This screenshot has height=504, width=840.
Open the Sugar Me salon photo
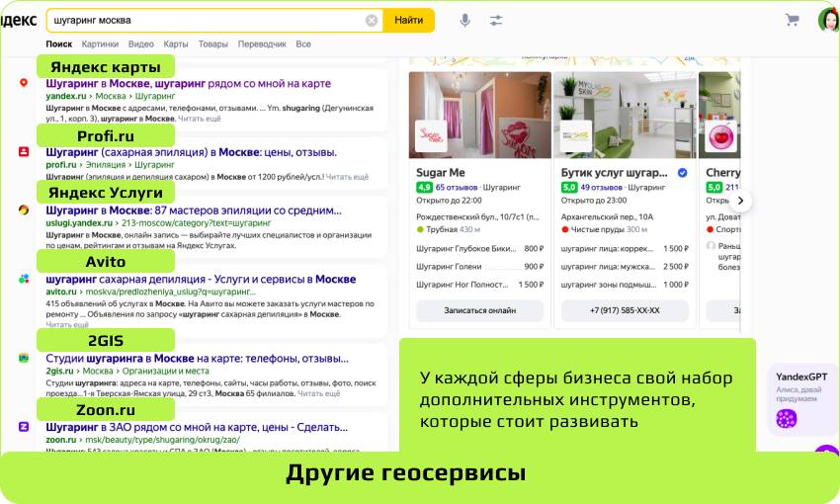[480, 116]
